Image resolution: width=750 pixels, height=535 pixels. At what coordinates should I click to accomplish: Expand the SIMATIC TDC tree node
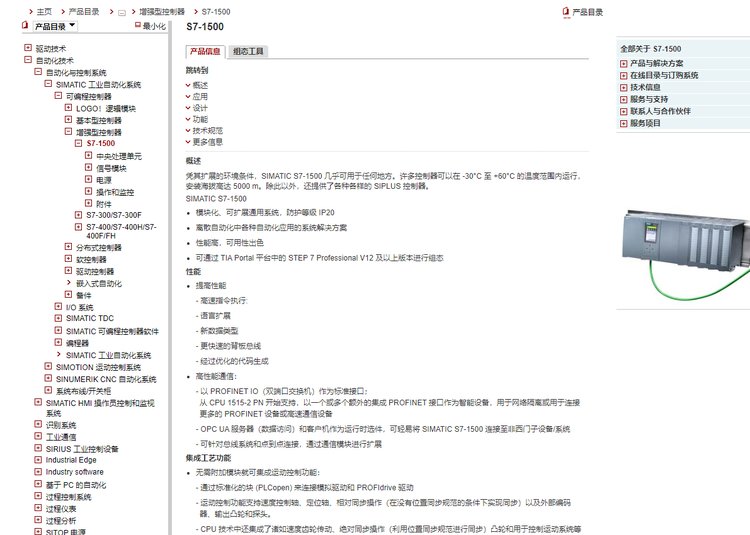(x=58, y=319)
